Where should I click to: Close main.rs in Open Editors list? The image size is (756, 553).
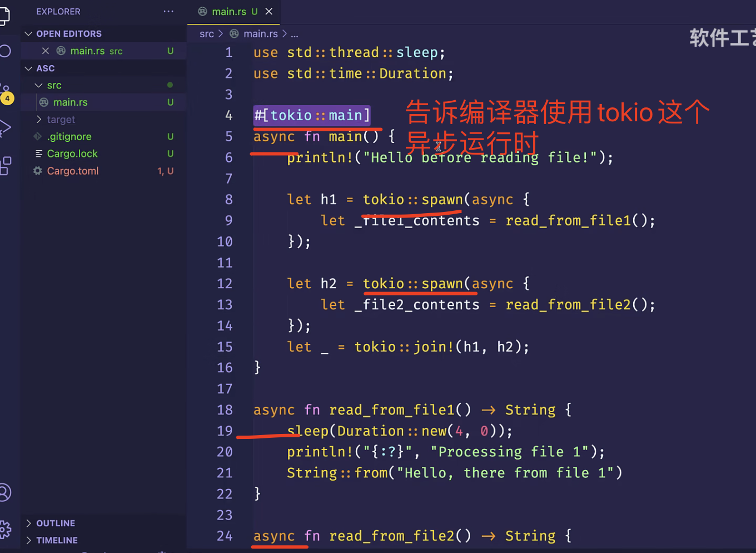(x=46, y=51)
